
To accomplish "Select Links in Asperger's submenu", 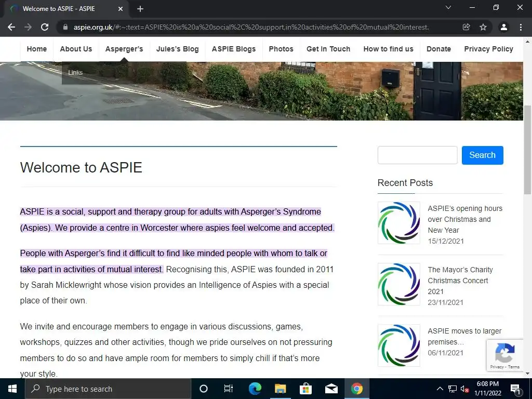I will point(75,73).
